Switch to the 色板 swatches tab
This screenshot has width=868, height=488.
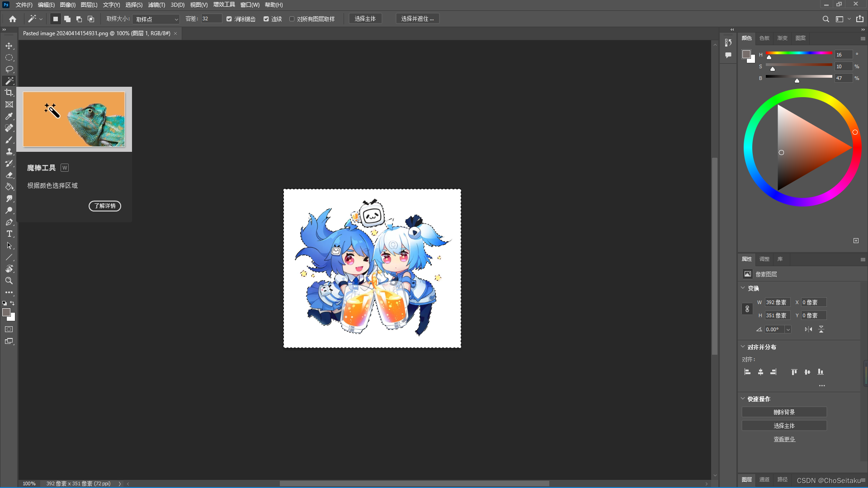click(x=764, y=38)
